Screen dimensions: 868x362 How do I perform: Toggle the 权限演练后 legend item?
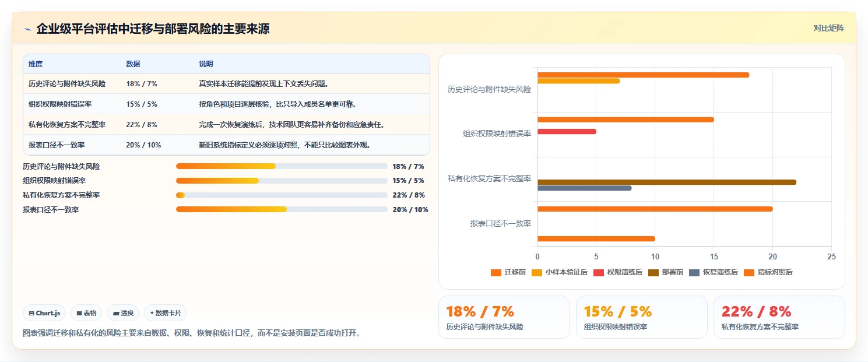pyautogui.click(x=617, y=272)
